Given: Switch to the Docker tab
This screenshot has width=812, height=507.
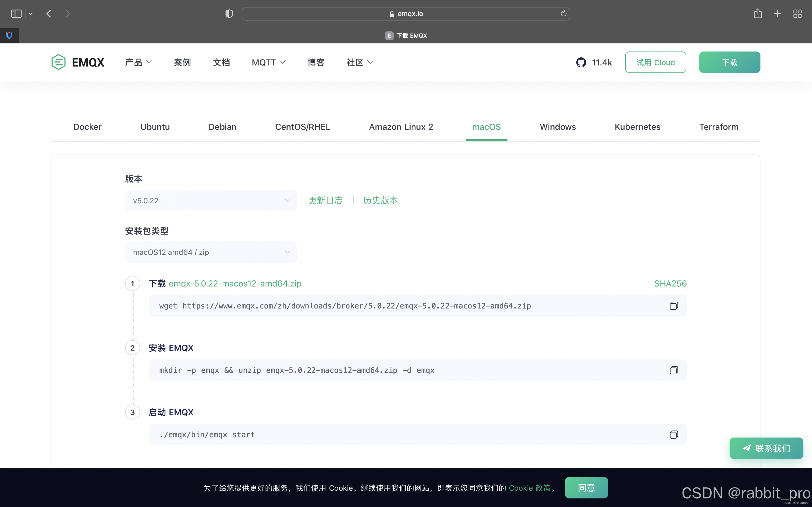Looking at the screenshot, I should click(x=87, y=127).
